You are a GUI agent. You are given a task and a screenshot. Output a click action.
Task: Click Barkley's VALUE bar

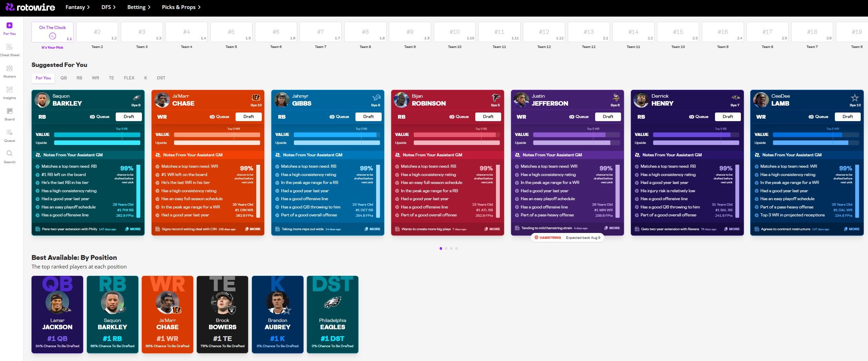click(97, 135)
